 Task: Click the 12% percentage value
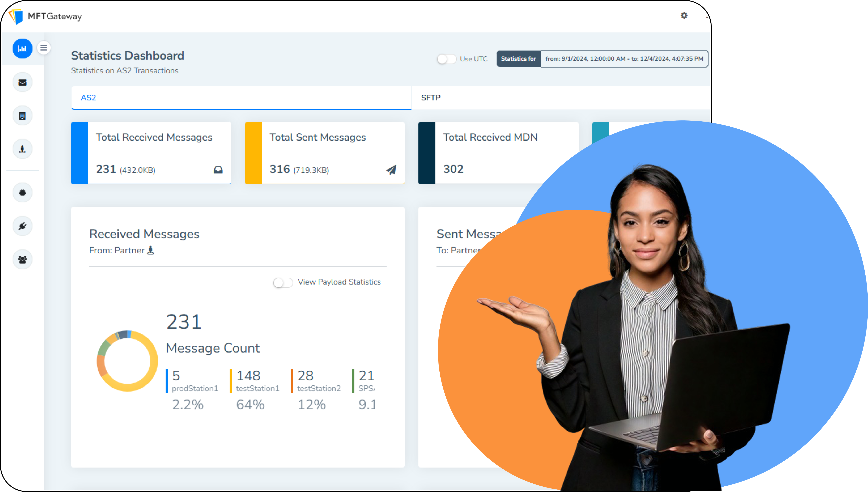click(x=311, y=405)
